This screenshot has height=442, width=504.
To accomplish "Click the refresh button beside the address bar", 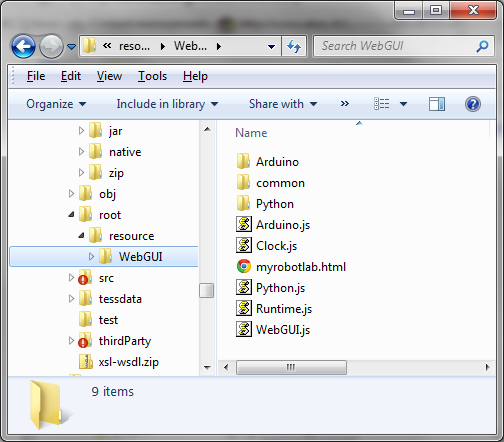I will coord(294,46).
